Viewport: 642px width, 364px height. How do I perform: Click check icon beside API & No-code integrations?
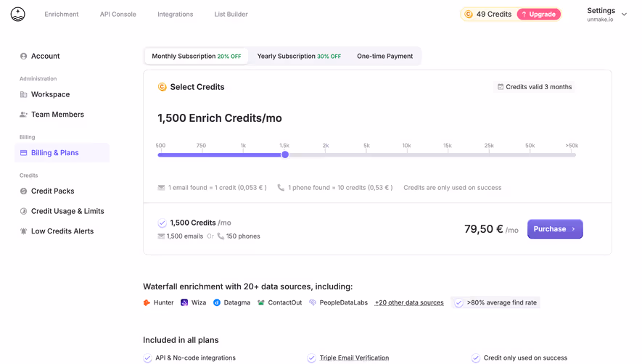pos(147,358)
